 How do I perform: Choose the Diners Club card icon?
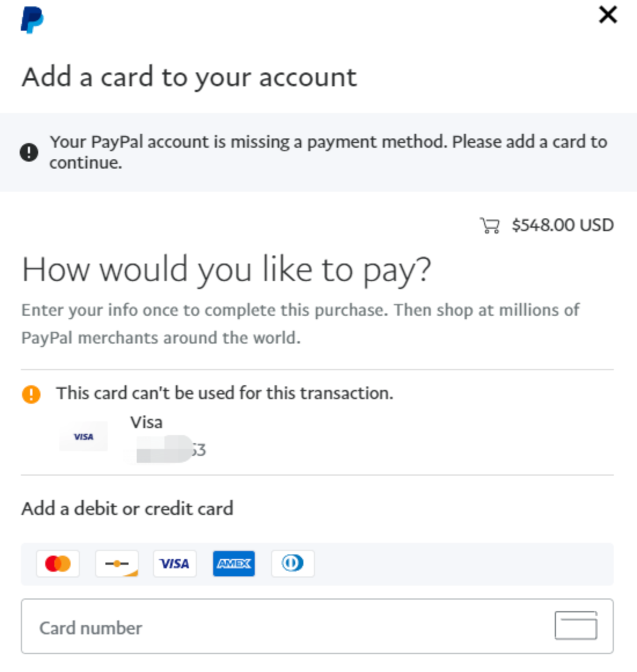pos(293,564)
